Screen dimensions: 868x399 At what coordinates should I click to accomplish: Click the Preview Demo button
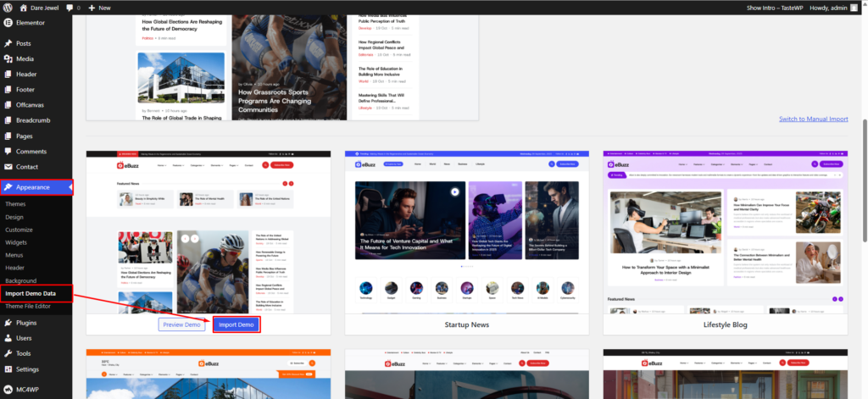[182, 324]
